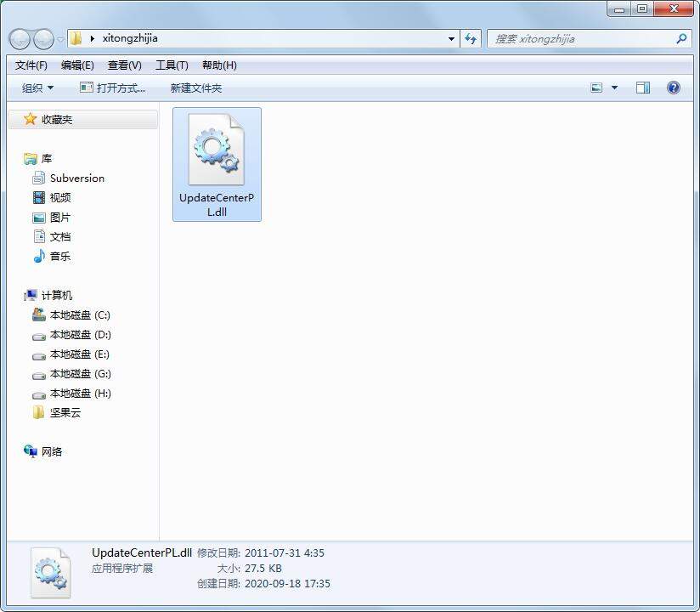700x612 pixels.
Task: Open the 工具 menu
Action: [x=172, y=65]
